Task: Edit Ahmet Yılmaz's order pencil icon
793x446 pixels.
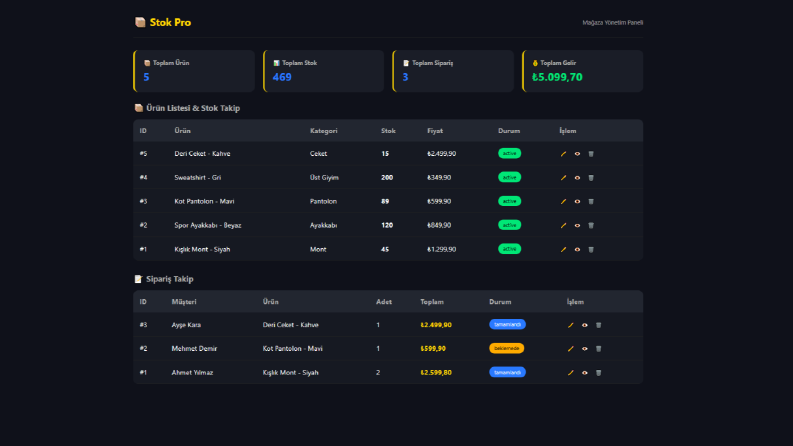Action: click(570, 373)
